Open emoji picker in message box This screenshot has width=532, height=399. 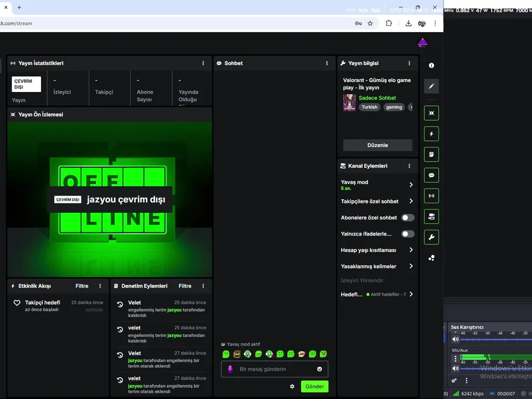pos(320,369)
